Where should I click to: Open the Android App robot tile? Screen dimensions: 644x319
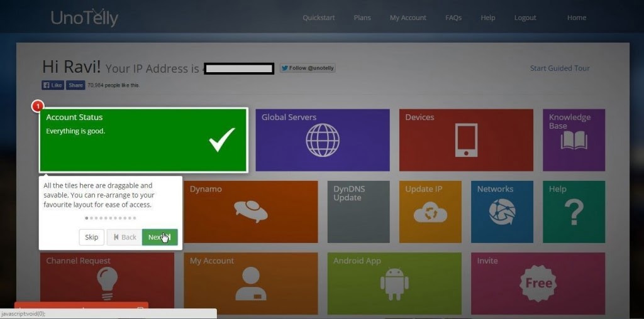394,283
